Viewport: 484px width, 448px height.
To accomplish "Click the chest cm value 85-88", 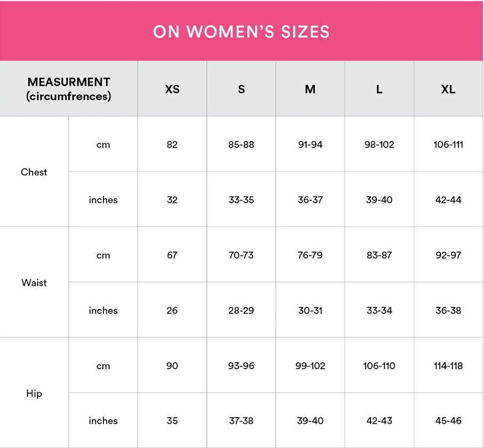I will click(x=241, y=144).
